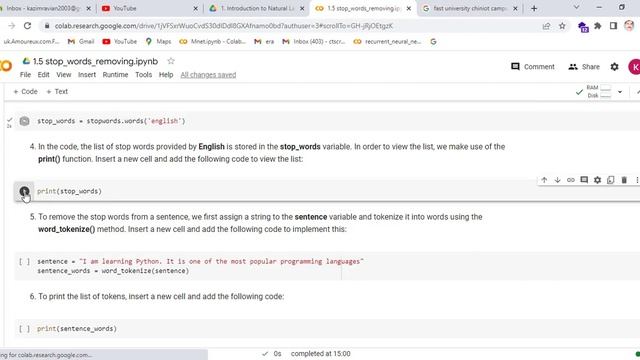Open the Insert menu
The height and width of the screenshot is (360, 640).
(87, 75)
